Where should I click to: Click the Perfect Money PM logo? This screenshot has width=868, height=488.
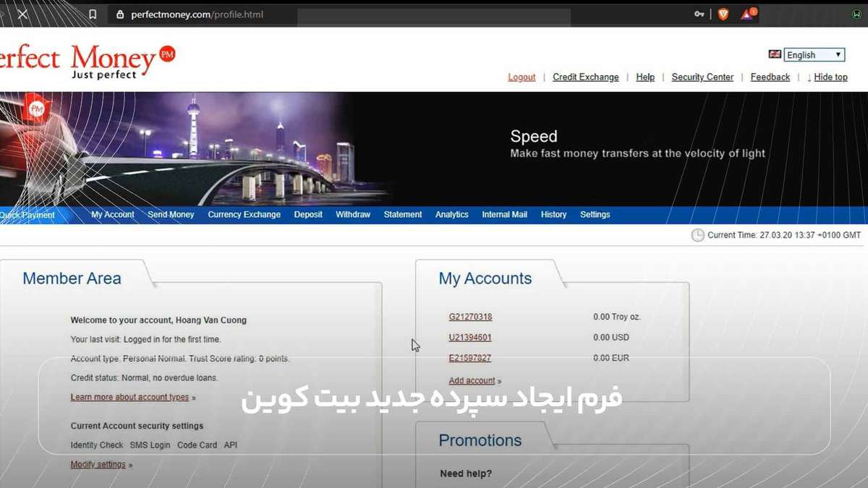[87, 61]
